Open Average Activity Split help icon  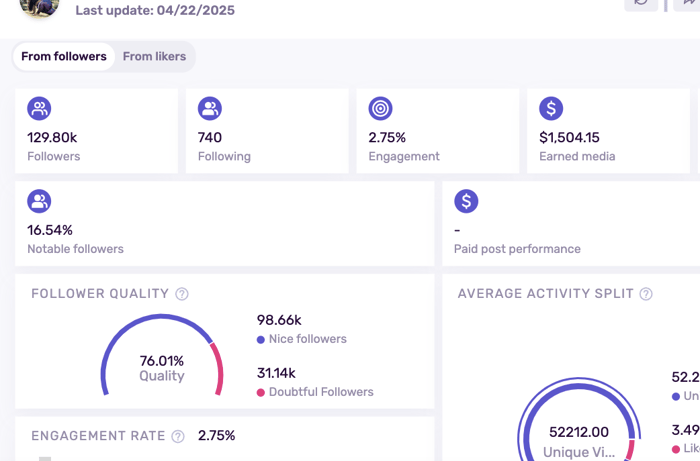646,294
